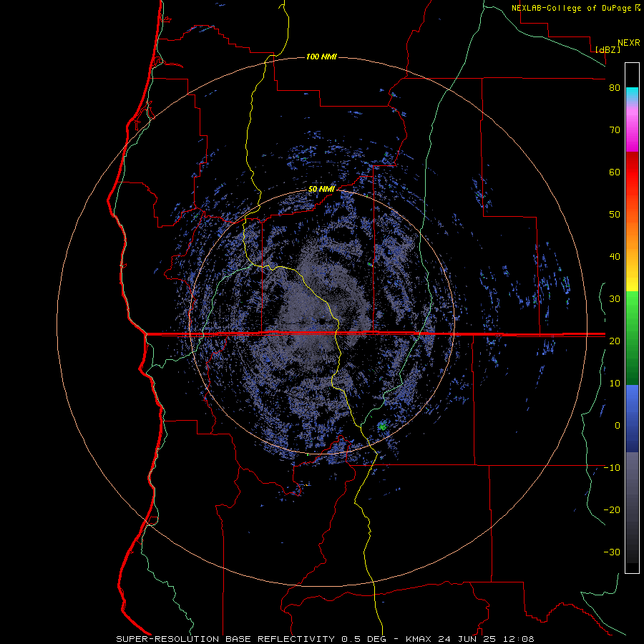
Task: Click the NEXR label above the color scale
Action: pyautogui.click(x=629, y=43)
